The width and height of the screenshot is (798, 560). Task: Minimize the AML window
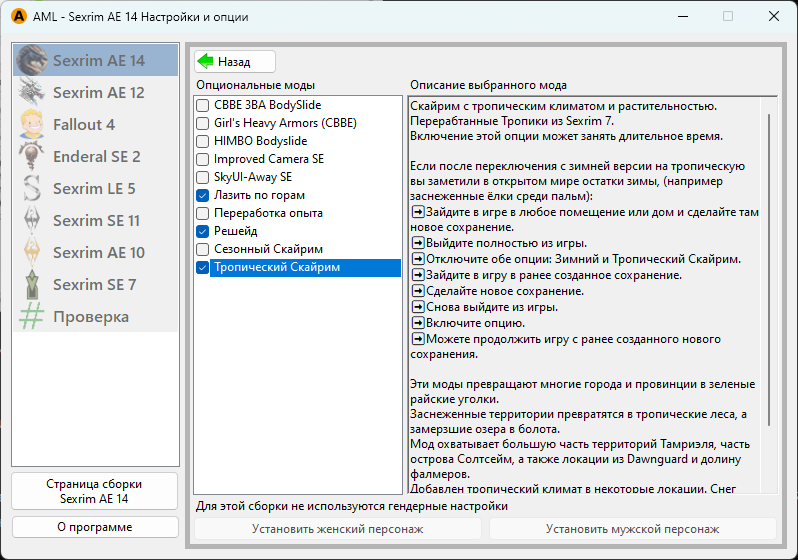tap(682, 17)
